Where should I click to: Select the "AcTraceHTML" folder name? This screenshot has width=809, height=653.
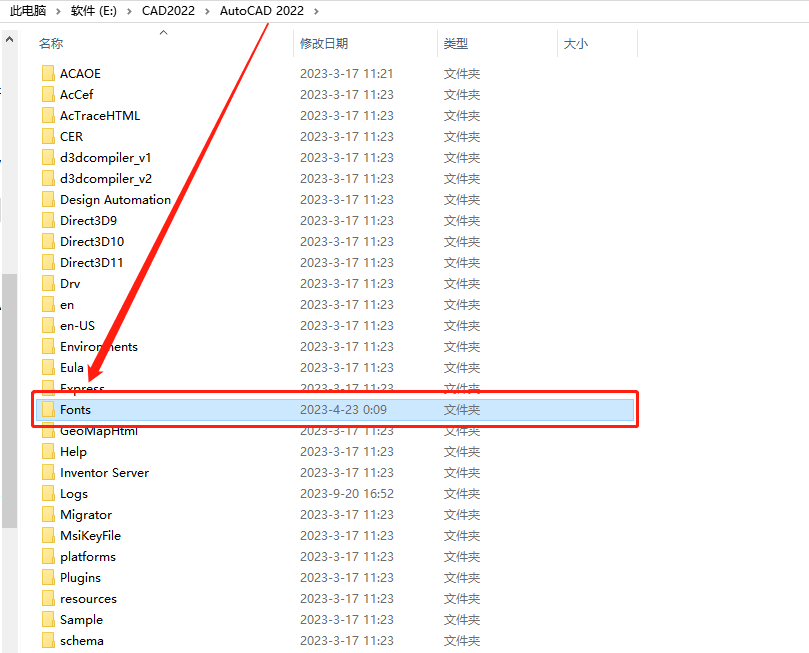(x=100, y=116)
